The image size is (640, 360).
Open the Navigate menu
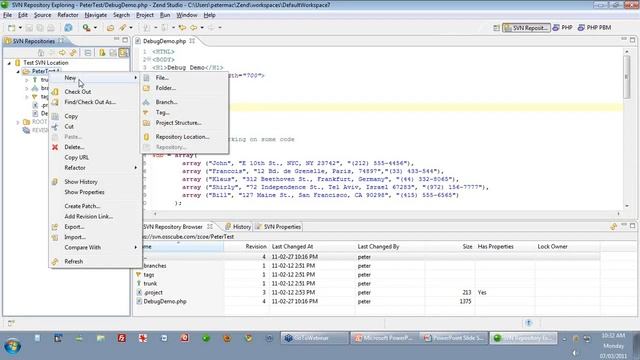click(96, 15)
